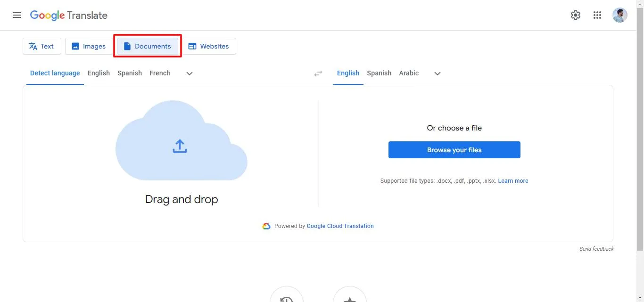Click the Browse your files button
644x302 pixels.
tap(454, 149)
